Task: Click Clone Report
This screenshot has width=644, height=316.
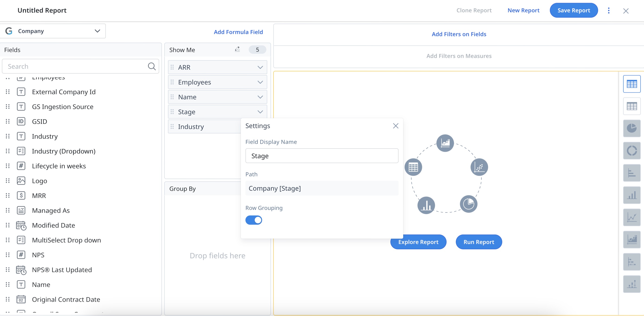Action: coord(474,10)
